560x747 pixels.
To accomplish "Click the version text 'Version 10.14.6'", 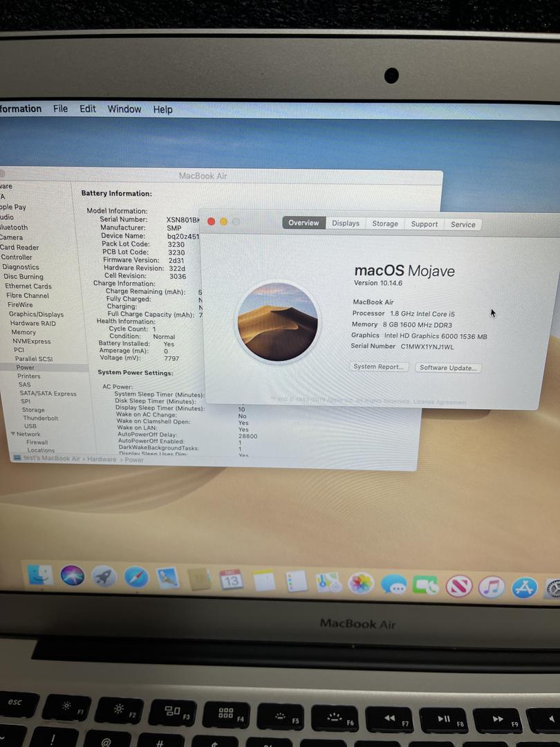I will pyautogui.click(x=378, y=283).
